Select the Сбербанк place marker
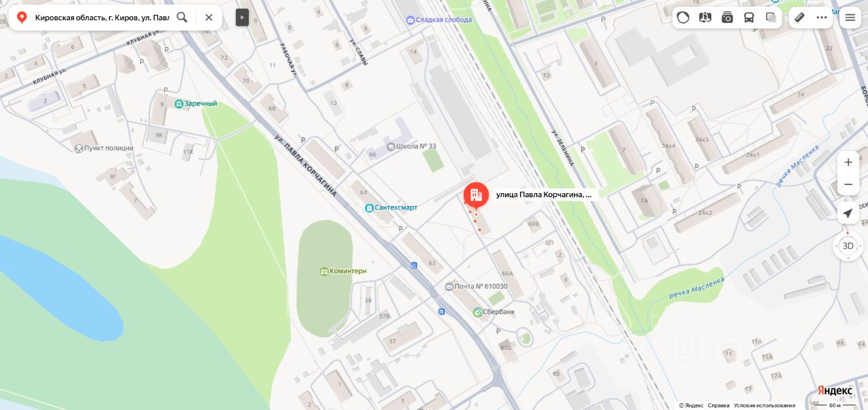868x410 pixels. (494, 312)
